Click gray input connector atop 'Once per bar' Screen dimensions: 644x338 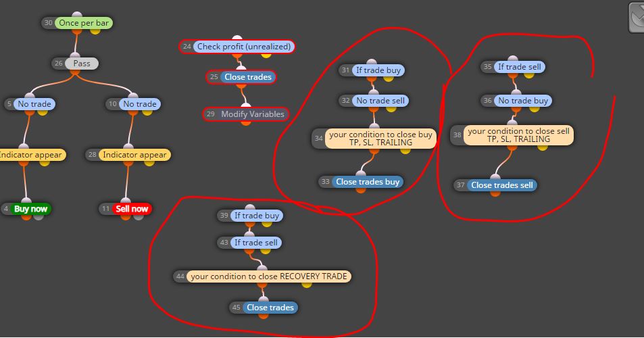(x=77, y=15)
